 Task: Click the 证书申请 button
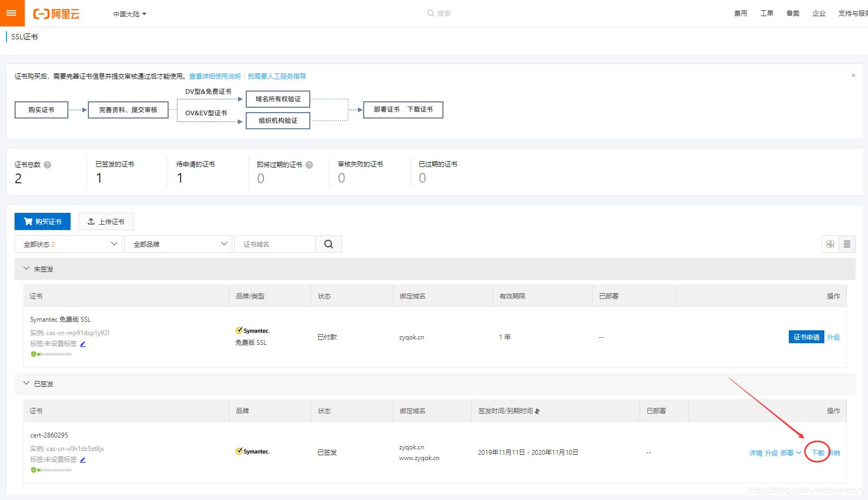807,337
